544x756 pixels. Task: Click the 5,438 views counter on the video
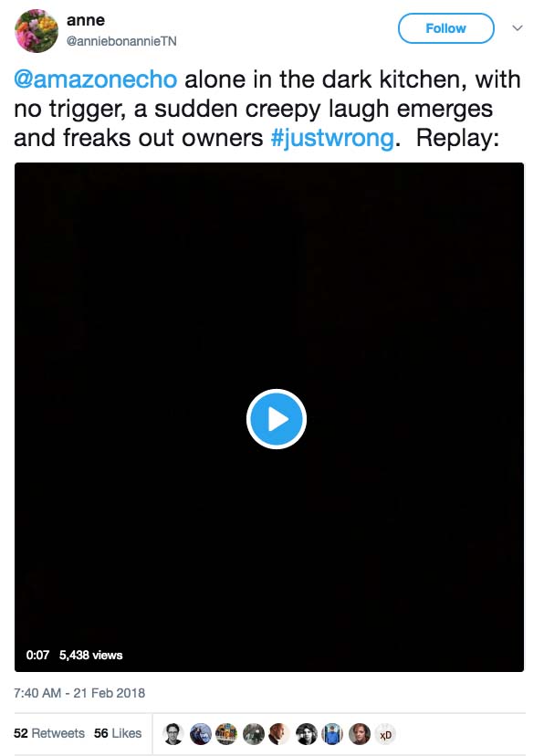[91, 655]
